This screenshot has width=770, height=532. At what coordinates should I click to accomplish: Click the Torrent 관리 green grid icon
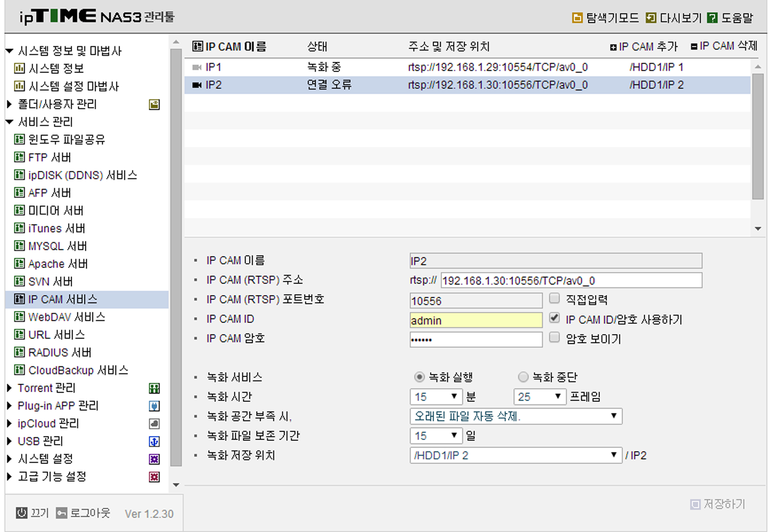(154, 388)
